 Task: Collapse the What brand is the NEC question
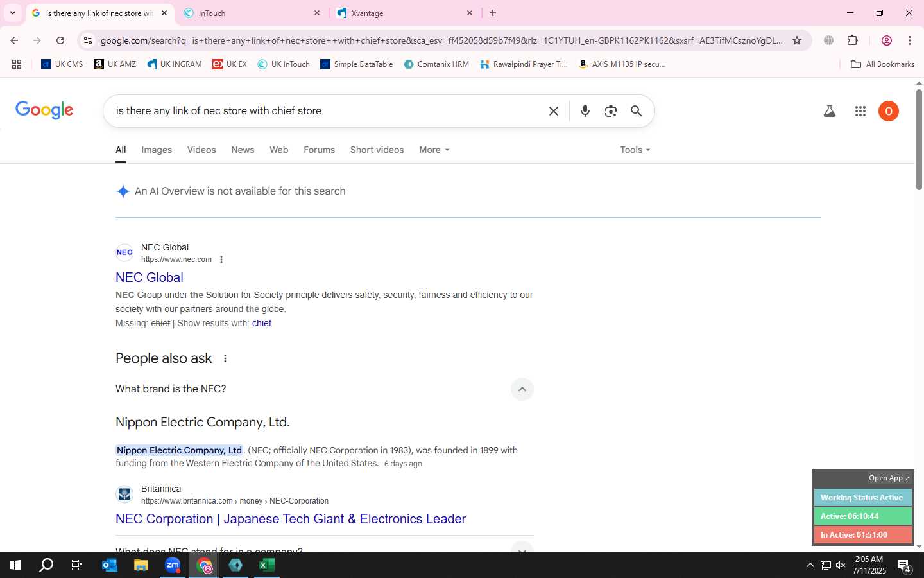pos(522,389)
